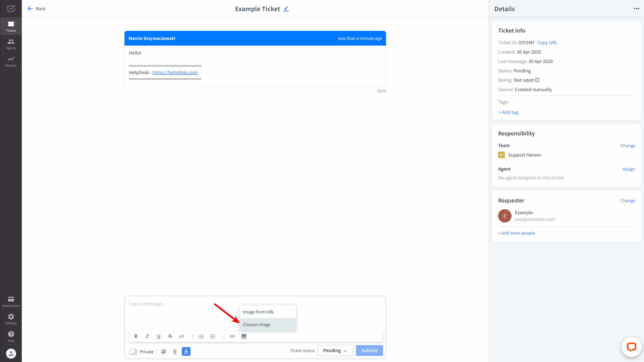This screenshot has height=362, width=644.
Task: Select the Italic formatting icon
Action: (147, 336)
